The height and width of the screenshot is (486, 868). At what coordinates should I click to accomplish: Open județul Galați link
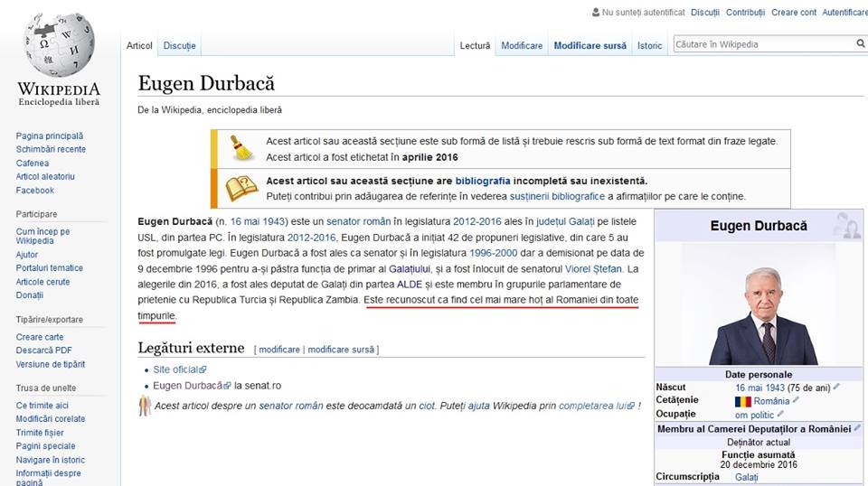[564, 221]
